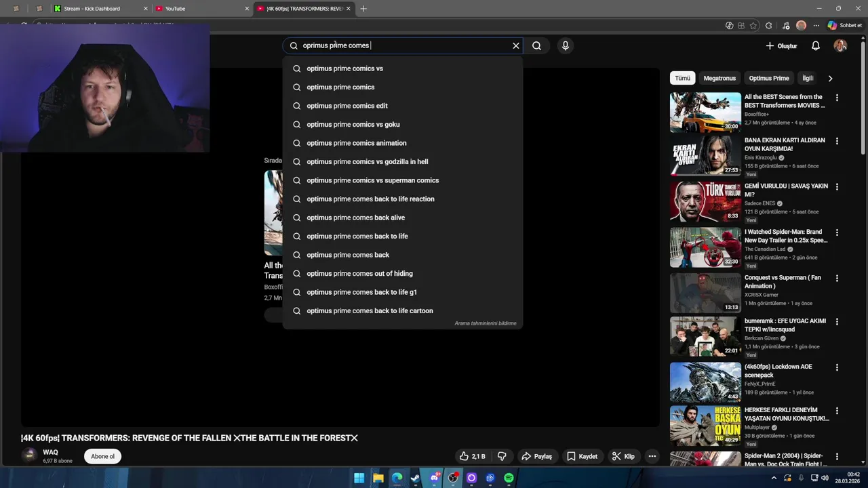Select "optimus prime comes back alive" suggestion

click(403, 218)
